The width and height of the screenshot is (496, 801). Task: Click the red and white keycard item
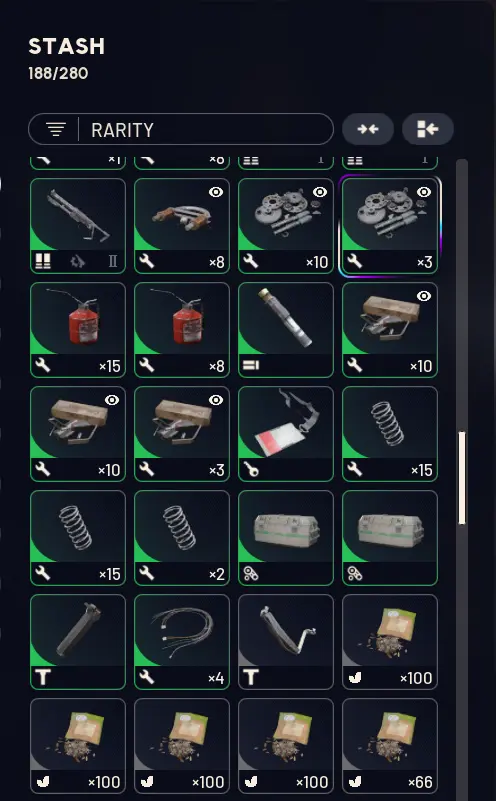(x=286, y=434)
